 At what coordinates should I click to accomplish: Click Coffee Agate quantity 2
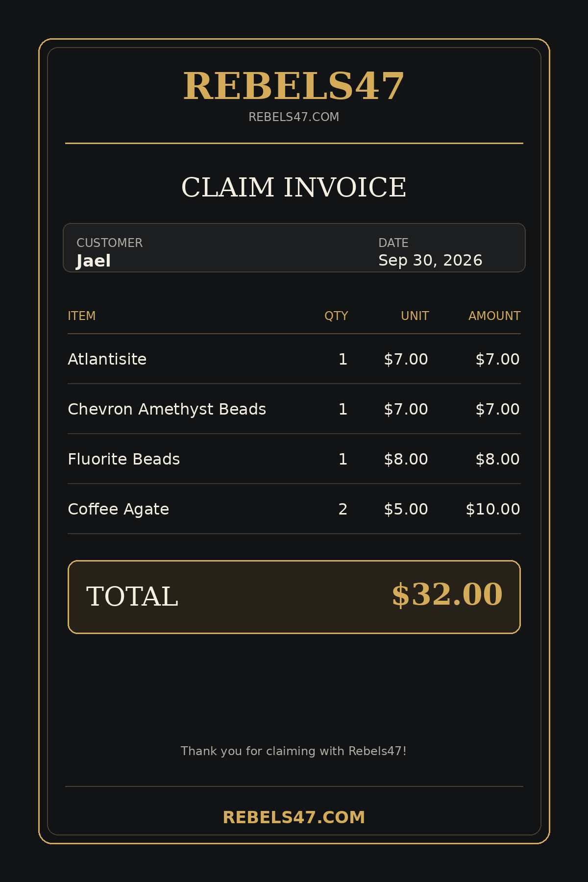tap(343, 509)
